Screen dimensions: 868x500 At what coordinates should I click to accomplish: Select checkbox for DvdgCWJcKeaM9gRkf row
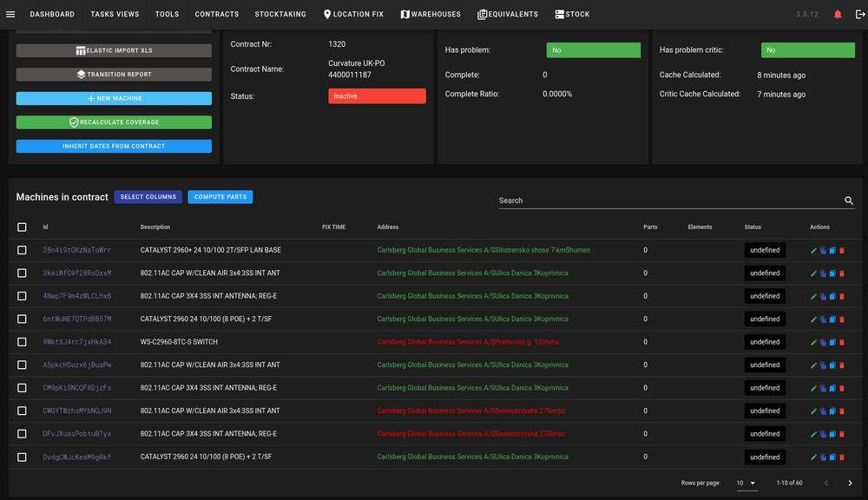pyautogui.click(x=22, y=457)
